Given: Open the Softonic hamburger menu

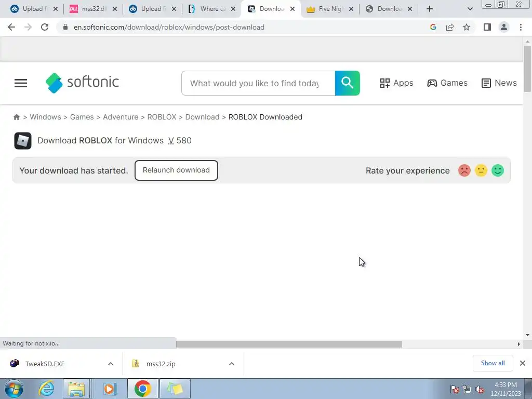Looking at the screenshot, I should click(x=21, y=83).
